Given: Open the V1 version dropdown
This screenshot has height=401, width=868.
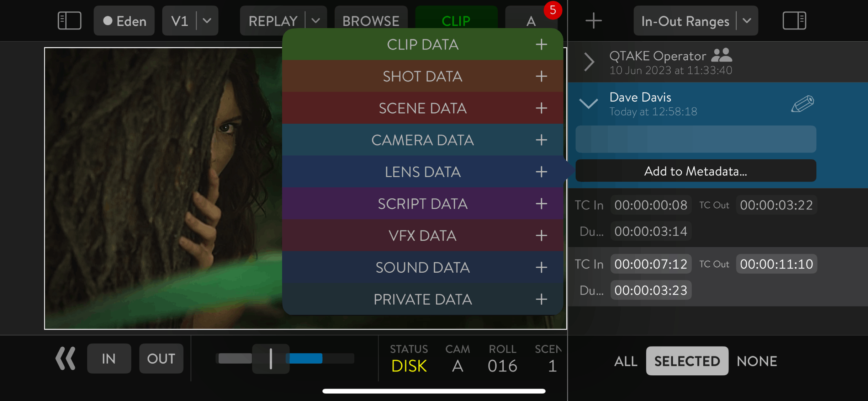Looking at the screenshot, I should tap(207, 21).
